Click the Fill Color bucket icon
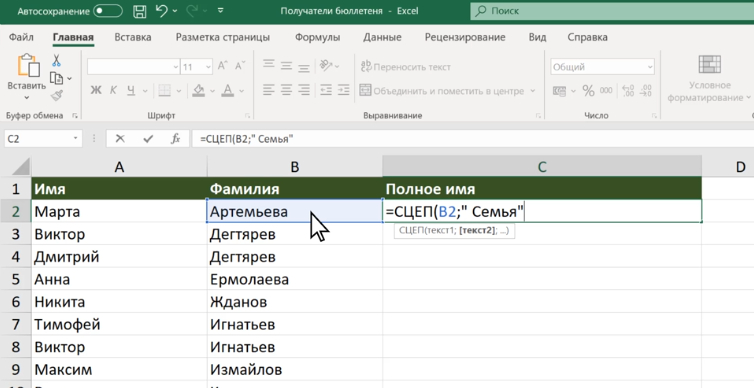Image resolution: width=754 pixels, height=388 pixels. point(199,90)
